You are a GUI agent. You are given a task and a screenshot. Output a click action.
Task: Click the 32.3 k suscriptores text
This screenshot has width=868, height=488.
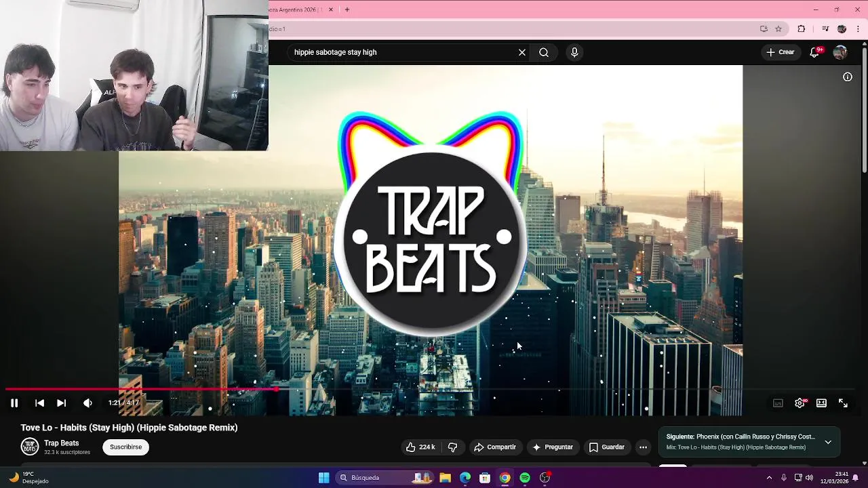tap(67, 452)
